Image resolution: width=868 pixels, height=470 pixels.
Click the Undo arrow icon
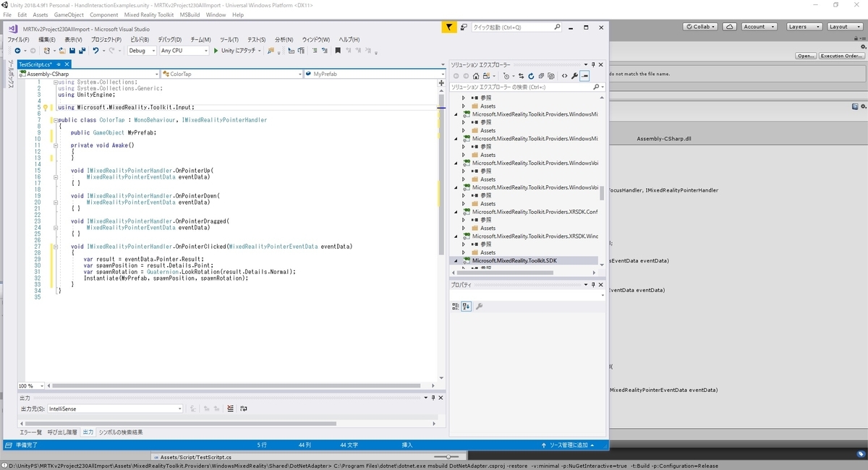(95, 51)
